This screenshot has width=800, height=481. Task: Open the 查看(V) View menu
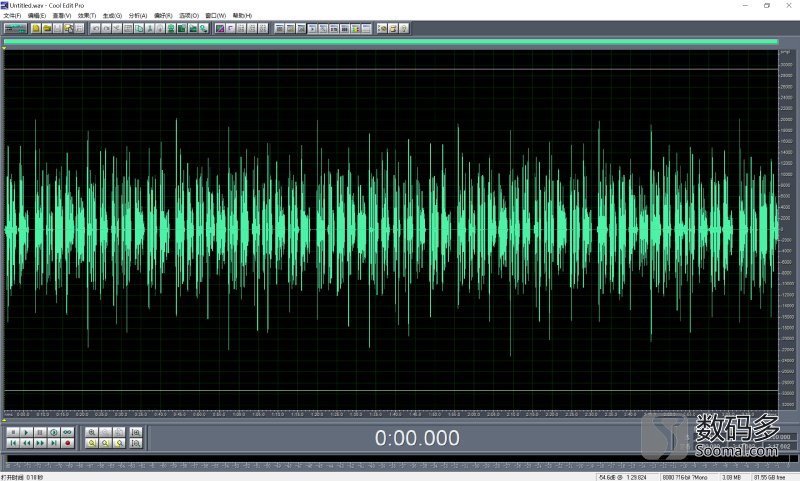[x=62, y=15]
